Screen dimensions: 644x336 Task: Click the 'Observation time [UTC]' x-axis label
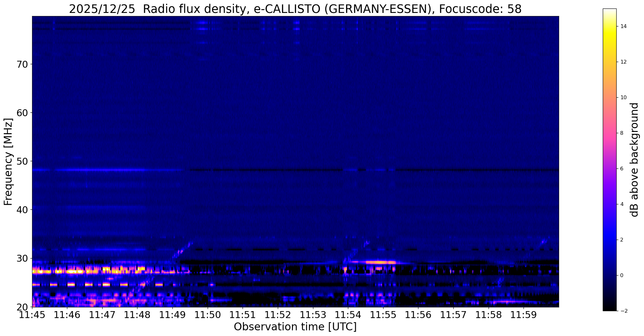[x=295, y=327]
